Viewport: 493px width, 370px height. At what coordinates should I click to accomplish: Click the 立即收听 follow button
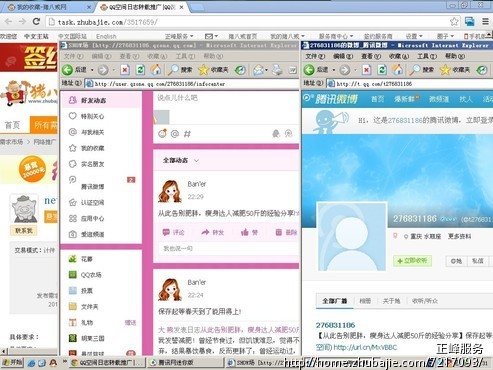(412, 261)
